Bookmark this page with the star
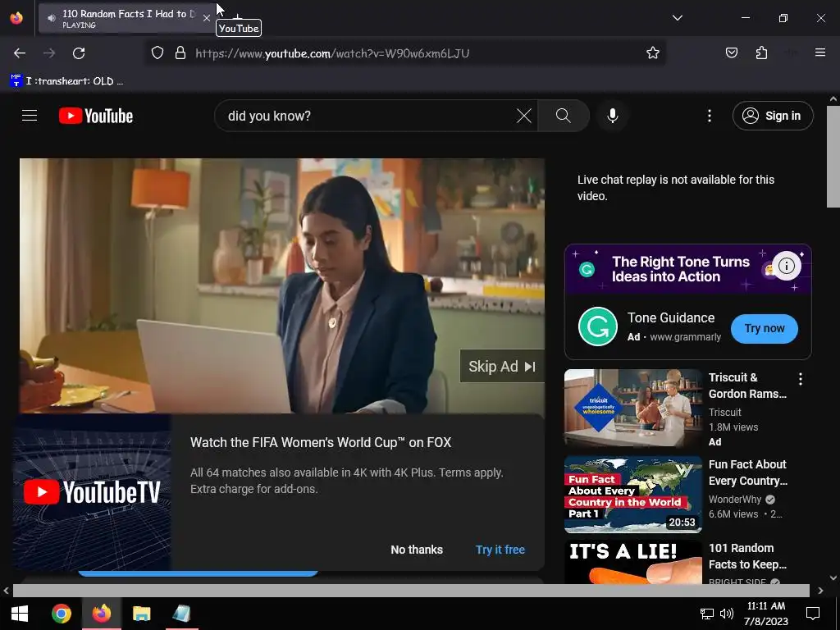This screenshot has height=630, width=840. pyautogui.click(x=652, y=53)
